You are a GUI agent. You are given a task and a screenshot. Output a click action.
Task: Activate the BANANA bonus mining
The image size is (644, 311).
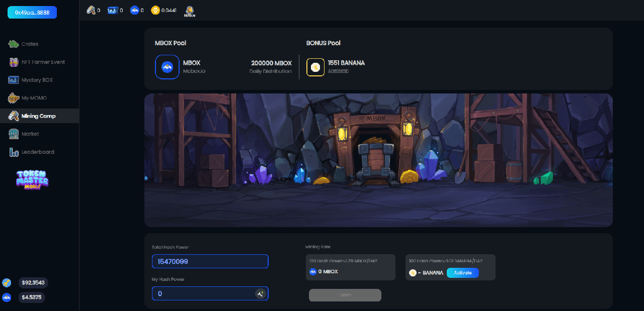[463, 273]
